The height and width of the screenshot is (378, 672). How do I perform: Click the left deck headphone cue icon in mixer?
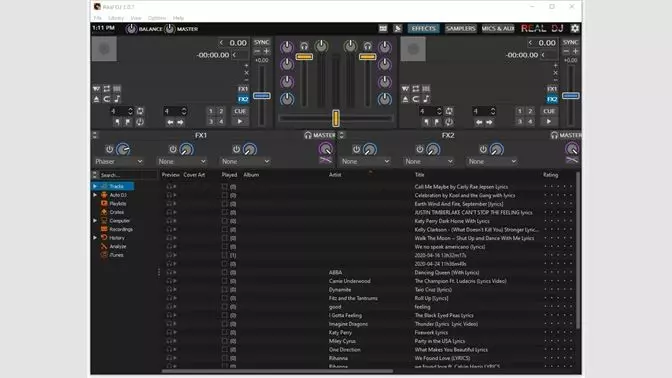tap(304, 45)
